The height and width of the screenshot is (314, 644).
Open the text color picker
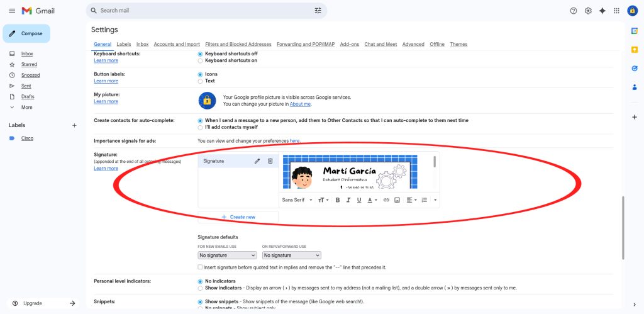[372, 200]
